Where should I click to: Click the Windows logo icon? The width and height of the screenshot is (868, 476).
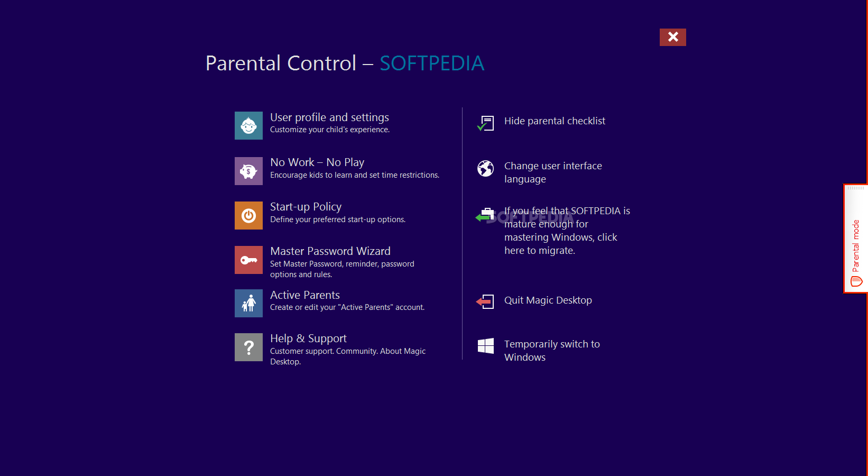(x=485, y=346)
